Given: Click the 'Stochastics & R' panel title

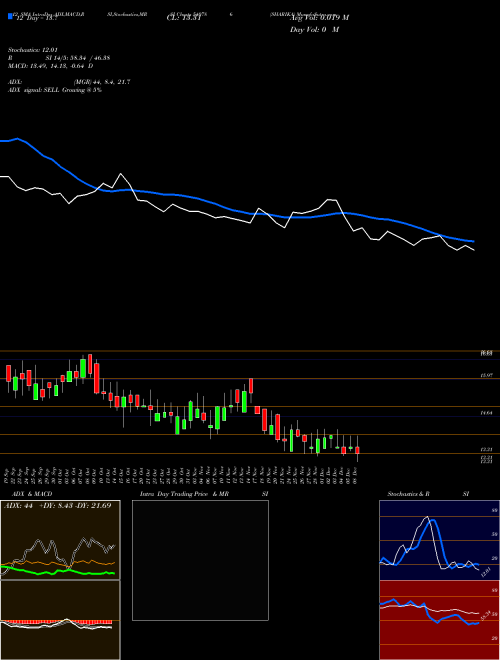Looking at the screenshot, I should click(408, 494).
